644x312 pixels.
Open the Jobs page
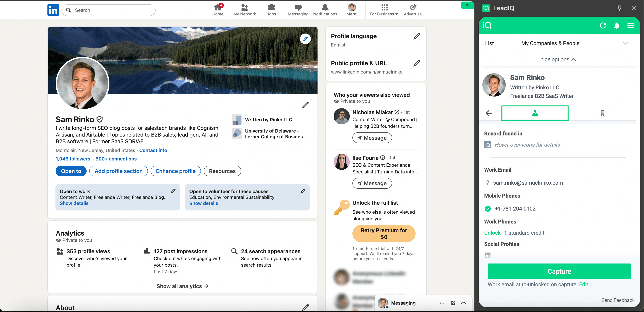tap(271, 9)
